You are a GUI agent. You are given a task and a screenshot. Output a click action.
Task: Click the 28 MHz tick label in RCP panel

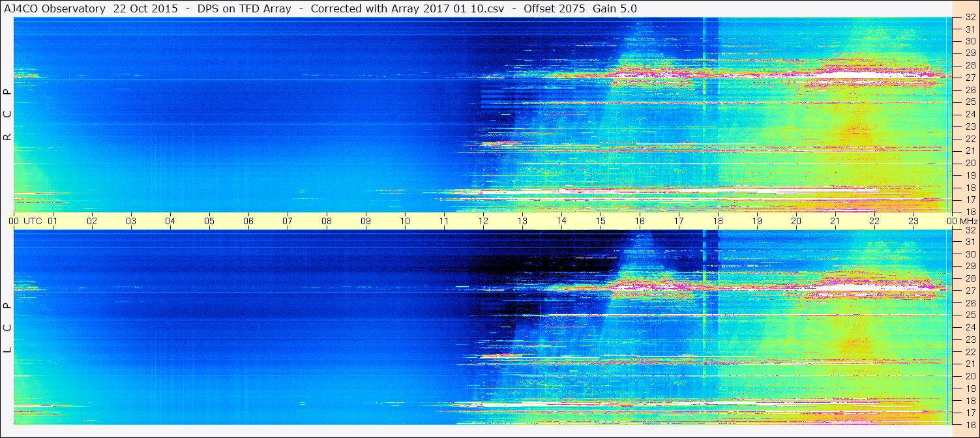[970, 66]
